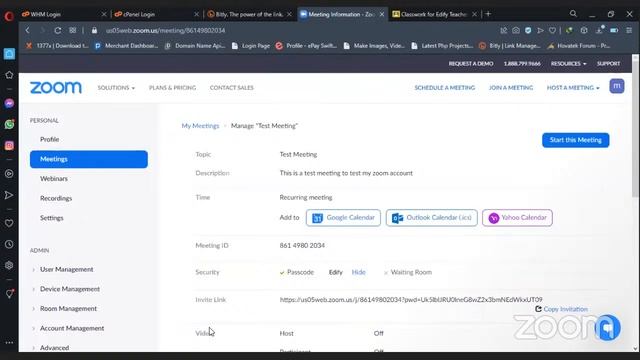Open the account avatar menu
The height and width of the screenshot is (360, 640).
617,86
